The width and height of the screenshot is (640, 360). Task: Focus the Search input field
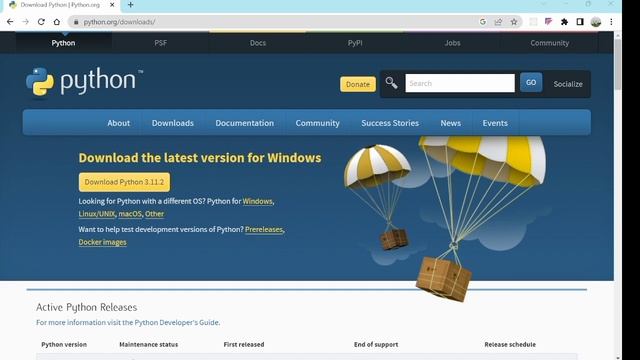click(460, 83)
